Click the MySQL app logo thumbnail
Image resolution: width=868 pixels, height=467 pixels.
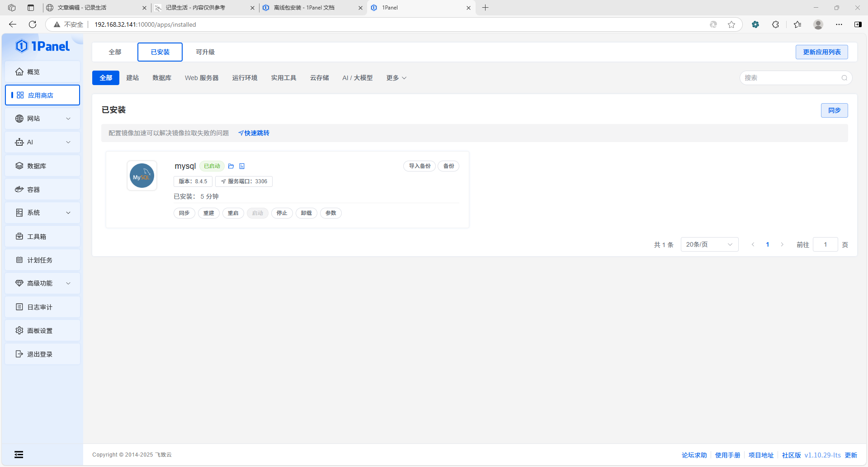click(142, 176)
